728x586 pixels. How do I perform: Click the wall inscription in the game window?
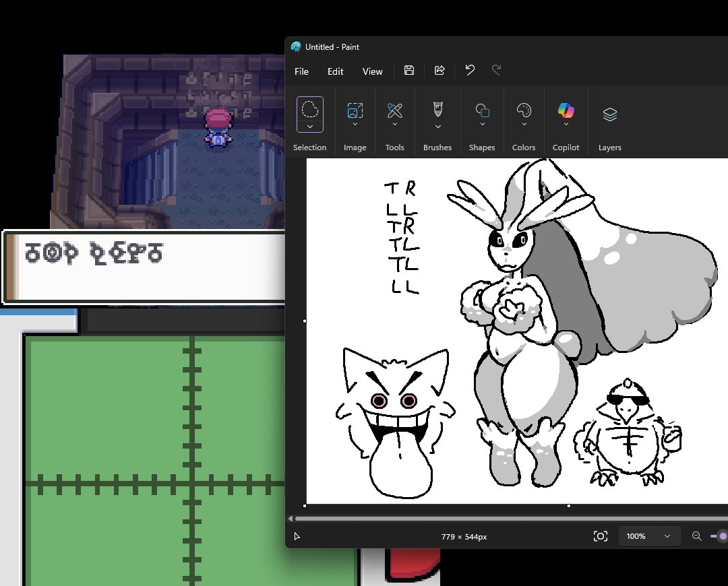point(218,95)
